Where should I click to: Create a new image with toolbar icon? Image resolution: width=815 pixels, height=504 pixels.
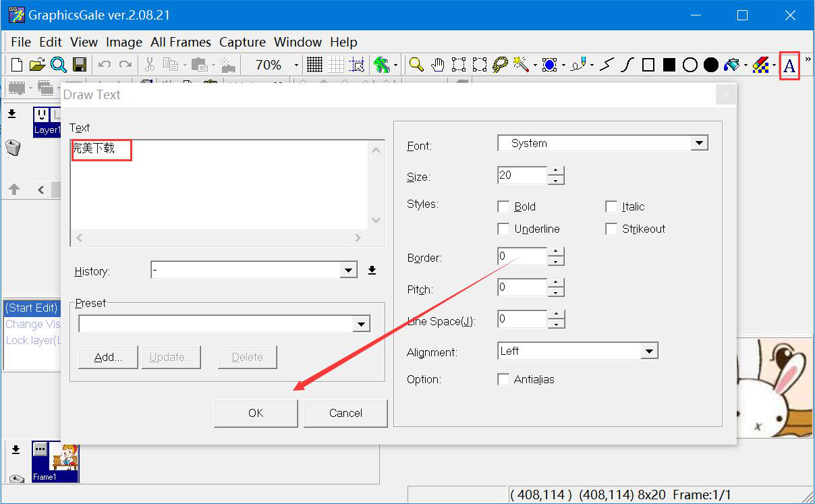17,65
